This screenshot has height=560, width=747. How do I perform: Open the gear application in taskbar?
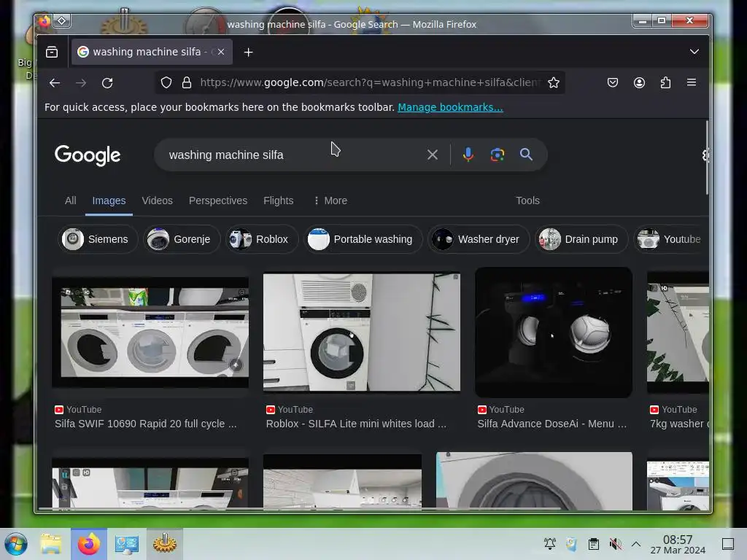click(165, 544)
